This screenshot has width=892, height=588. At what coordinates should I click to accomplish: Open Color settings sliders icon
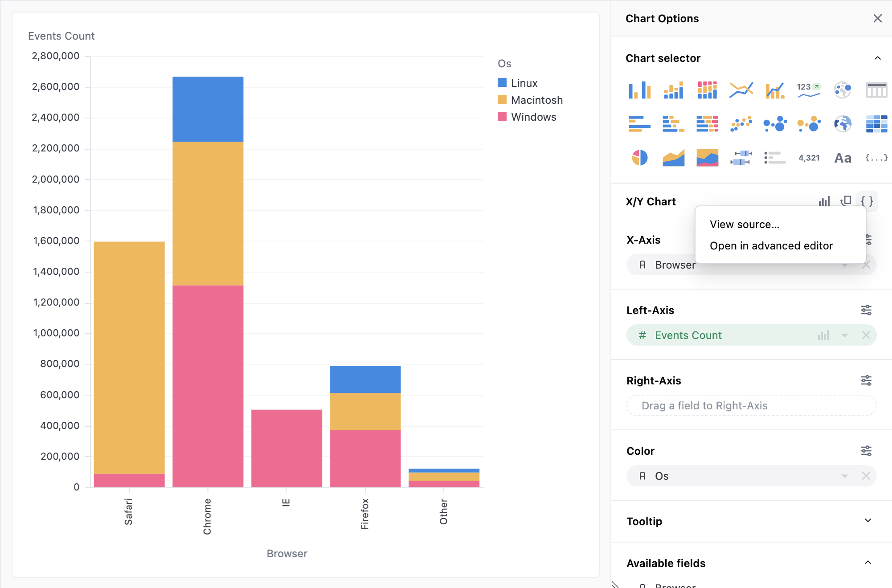coord(866,451)
